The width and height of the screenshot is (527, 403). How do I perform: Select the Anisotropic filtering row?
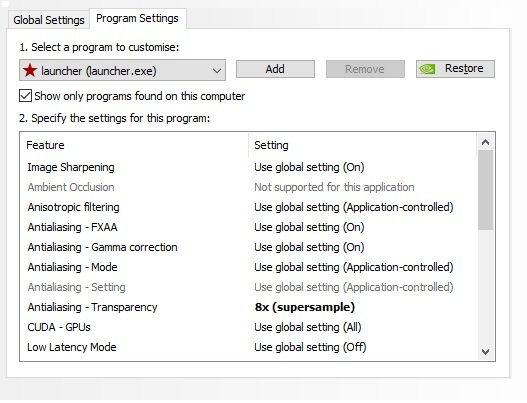pyautogui.click(x=248, y=207)
